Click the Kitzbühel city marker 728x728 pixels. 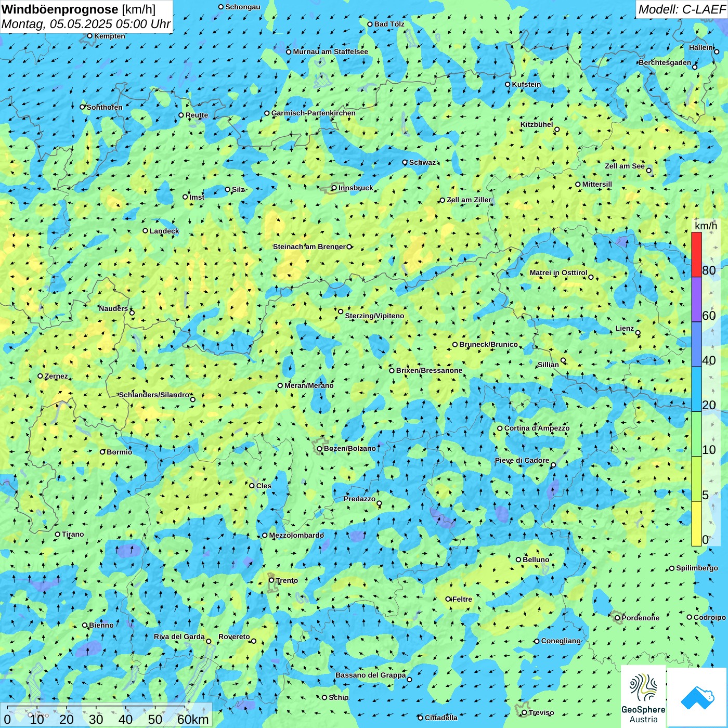[x=557, y=129]
